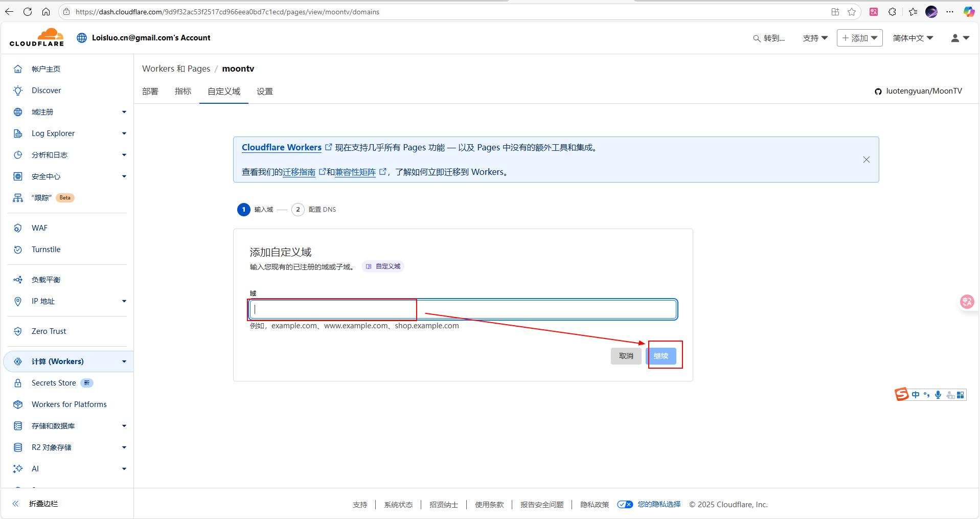Open the browser extensions puzzle icon
This screenshot has height=519, width=980.
click(x=892, y=12)
